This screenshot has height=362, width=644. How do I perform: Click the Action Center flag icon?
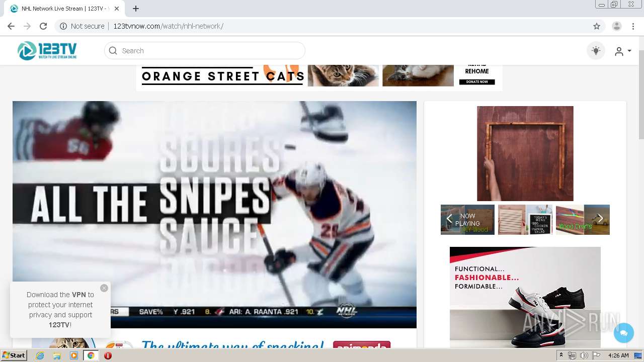click(596, 355)
